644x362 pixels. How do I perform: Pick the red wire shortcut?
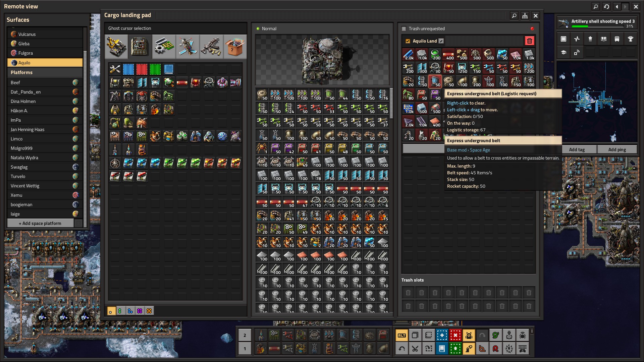(495, 349)
